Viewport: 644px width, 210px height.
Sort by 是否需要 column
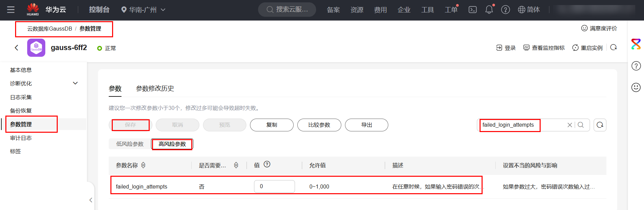point(236,165)
